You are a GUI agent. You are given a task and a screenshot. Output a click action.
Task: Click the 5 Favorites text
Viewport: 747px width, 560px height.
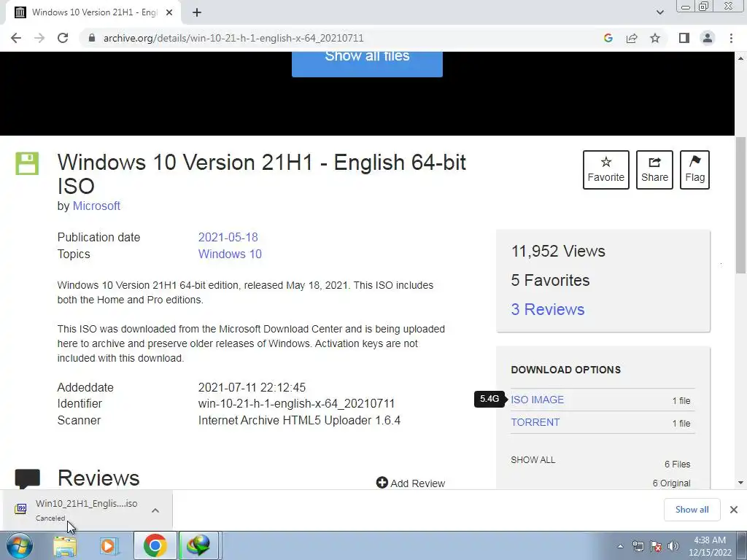tap(550, 280)
